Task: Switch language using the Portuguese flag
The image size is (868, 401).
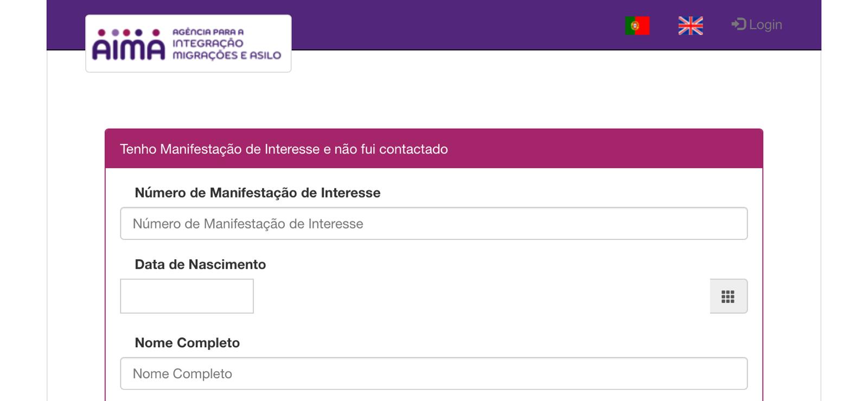Action: pos(637,26)
